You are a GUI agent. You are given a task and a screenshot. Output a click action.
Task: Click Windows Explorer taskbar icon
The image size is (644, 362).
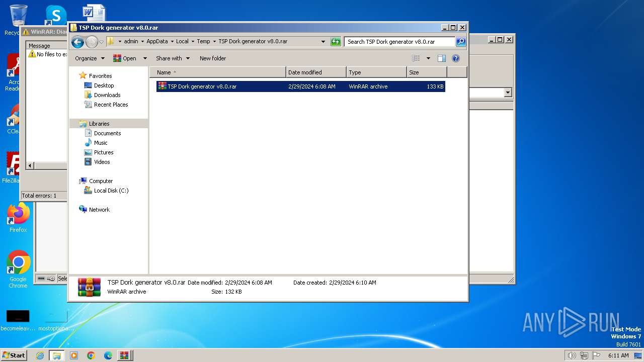[57, 355]
